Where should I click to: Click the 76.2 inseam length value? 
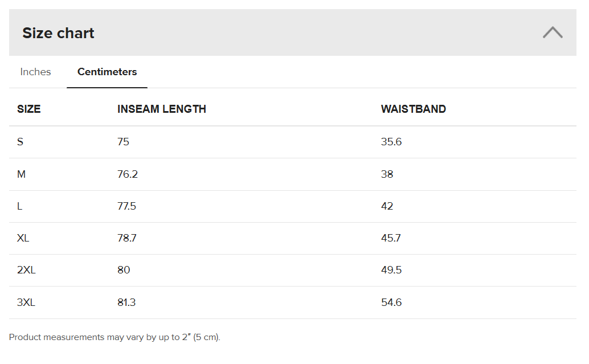(128, 174)
